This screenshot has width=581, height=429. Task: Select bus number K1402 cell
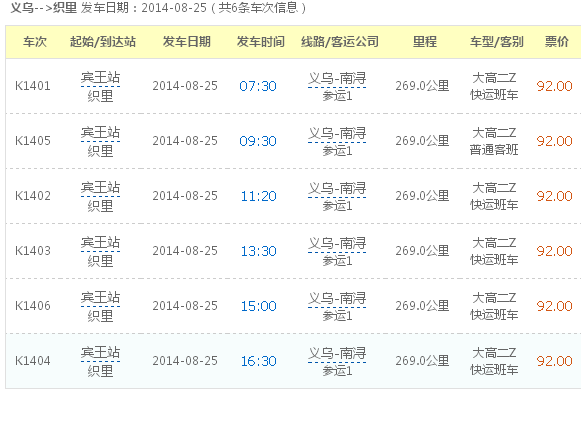click(33, 196)
